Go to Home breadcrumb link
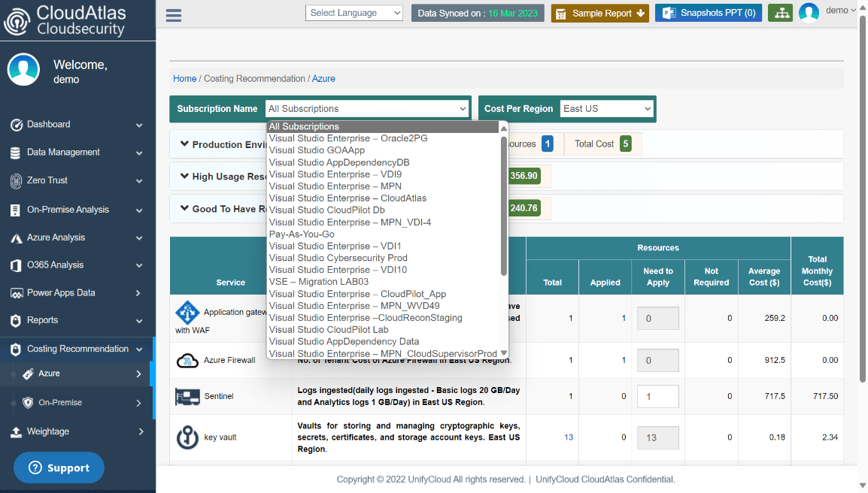Image resolution: width=868 pixels, height=493 pixels. 184,79
